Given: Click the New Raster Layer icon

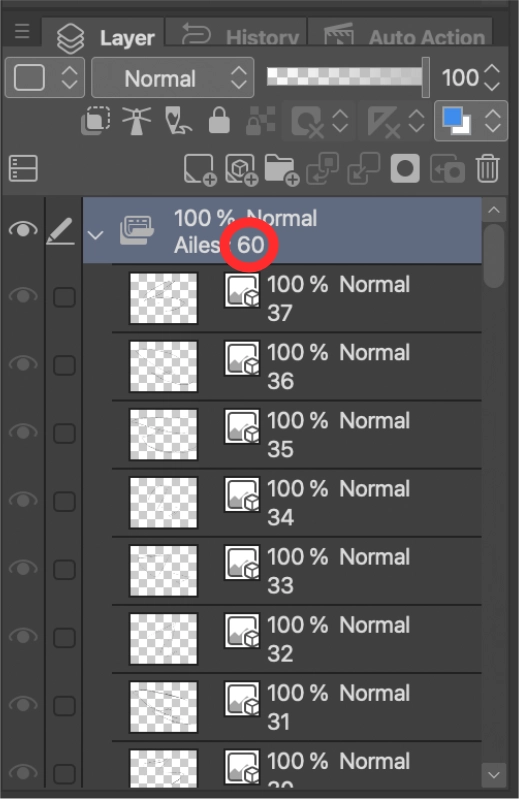Looking at the screenshot, I should [x=200, y=169].
